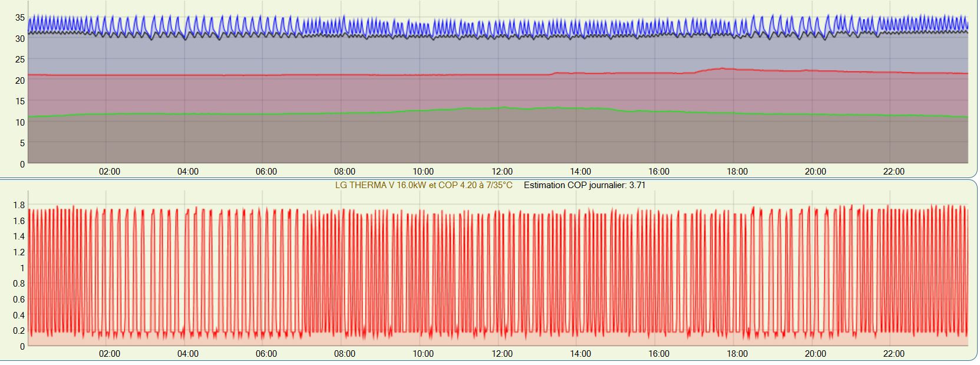Click the 22:00 label under the temperature chart
Image resolution: width=980 pixels, height=365 pixels.
pos(894,172)
